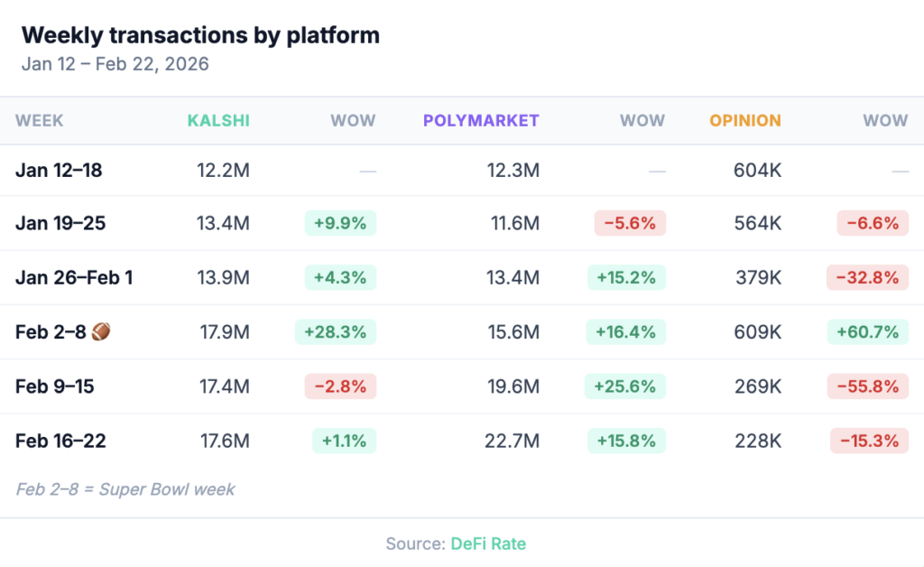Select the OPINION column header

[x=744, y=120]
